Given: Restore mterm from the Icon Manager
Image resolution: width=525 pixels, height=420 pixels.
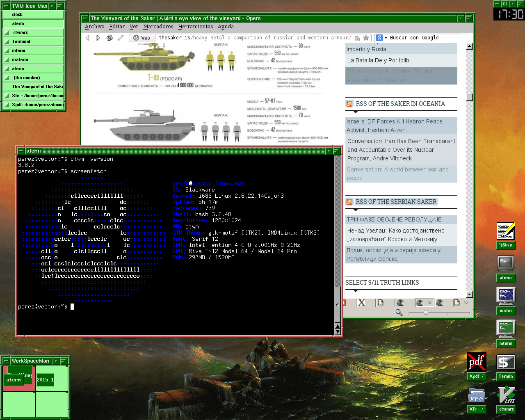Looking at the screenshot, I should click(33, 50).
